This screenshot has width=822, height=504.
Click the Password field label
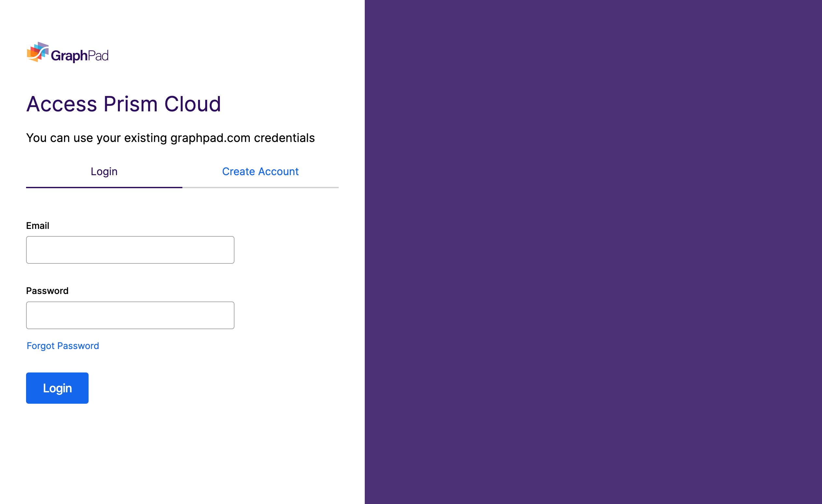click(x=47, y=290)
